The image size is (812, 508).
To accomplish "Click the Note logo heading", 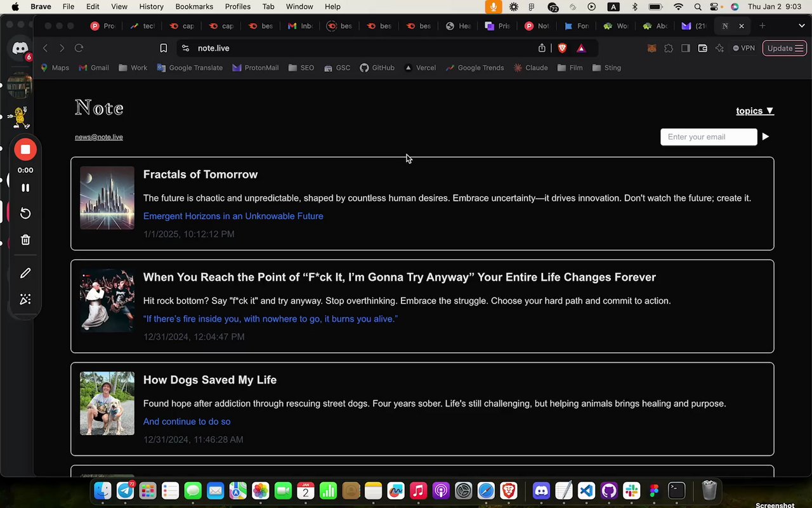I will coord(99,108).
